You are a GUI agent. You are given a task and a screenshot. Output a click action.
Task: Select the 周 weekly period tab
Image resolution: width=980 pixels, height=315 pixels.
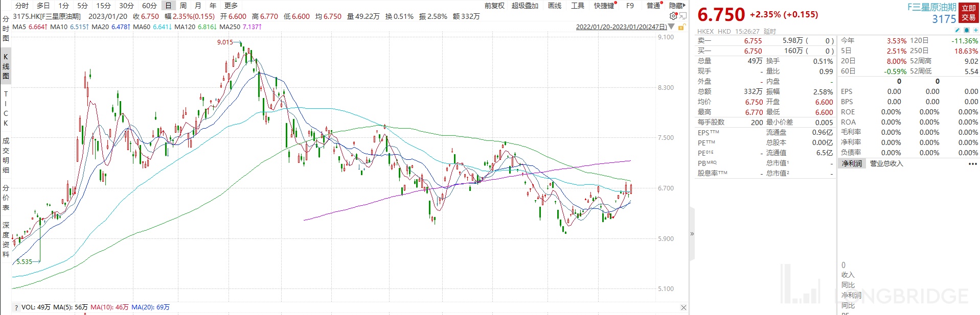click(x=183, y=6)
